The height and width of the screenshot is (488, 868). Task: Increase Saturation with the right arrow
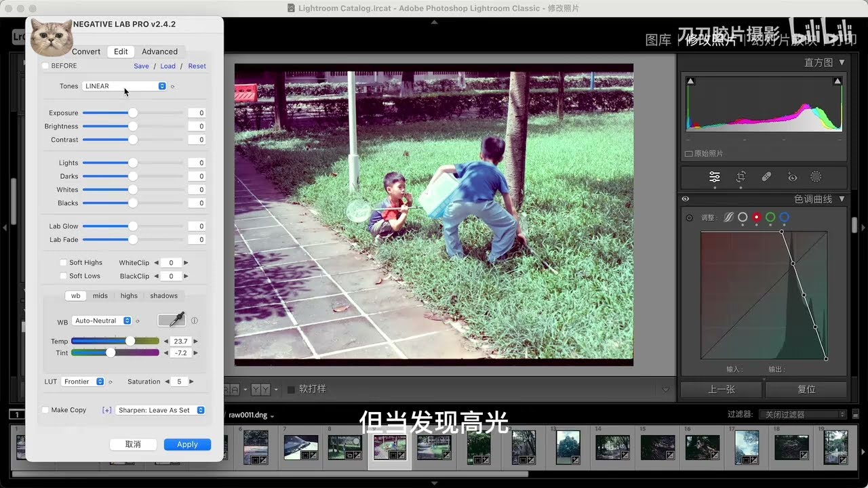(192, 382)
